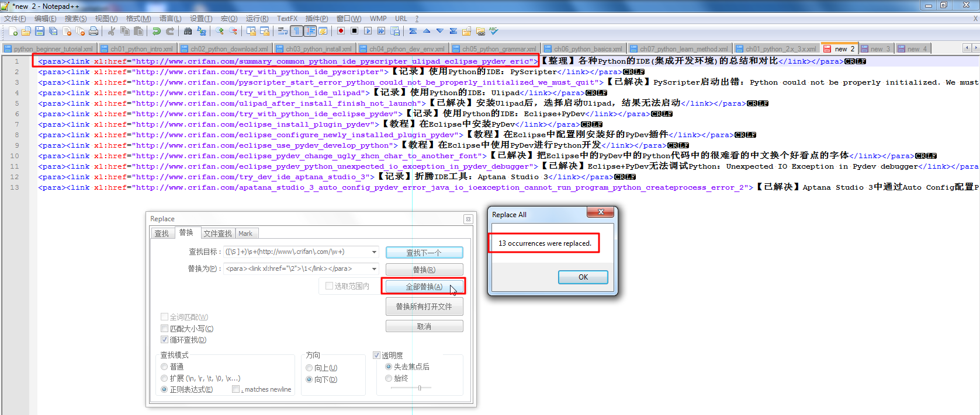980x415 pixels.
Task: Expand the 查找目标 find history dropdown
Action: pos(374,252)
